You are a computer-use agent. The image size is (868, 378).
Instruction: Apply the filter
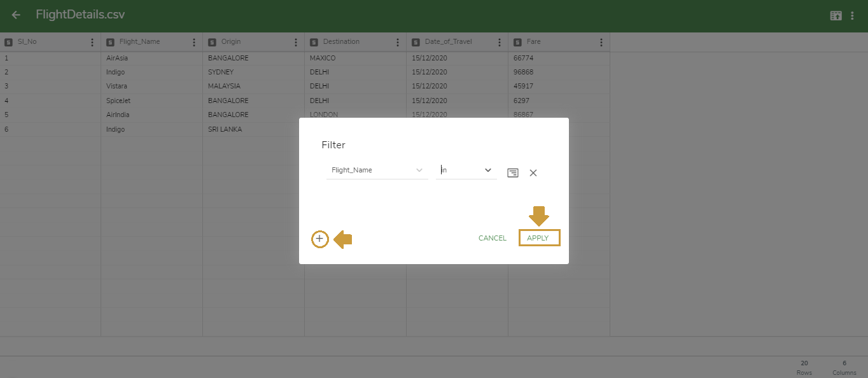click(539, 237)
